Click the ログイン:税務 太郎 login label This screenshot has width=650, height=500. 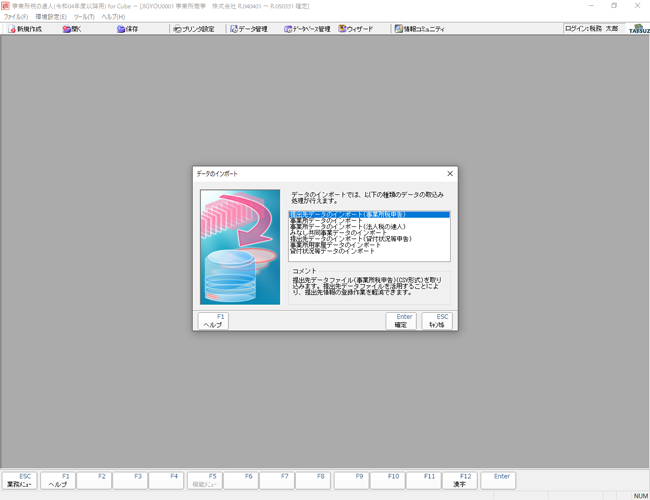[592, 29]
